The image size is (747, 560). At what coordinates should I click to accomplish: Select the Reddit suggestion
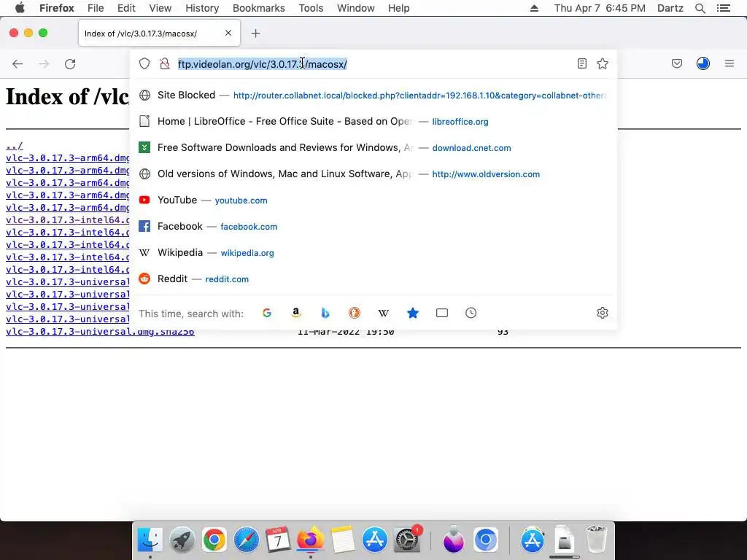click(373, 279)
